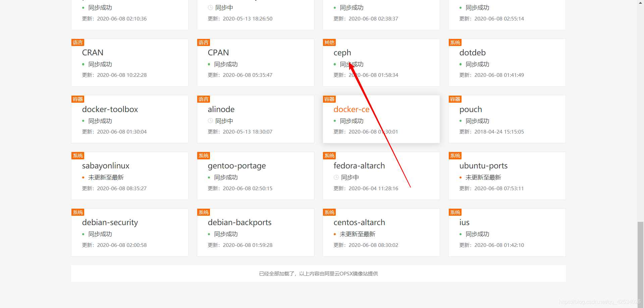Click the 语言 tag on alinode card

point(204,99)
